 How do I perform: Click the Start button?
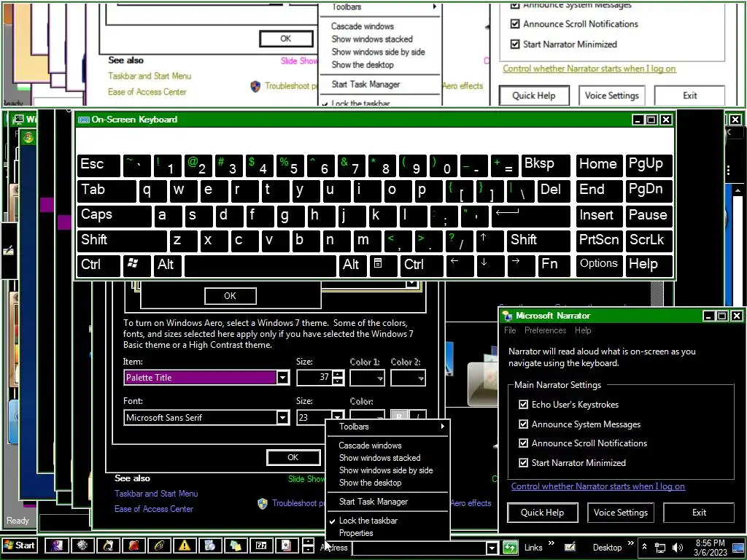pos(20,545)
